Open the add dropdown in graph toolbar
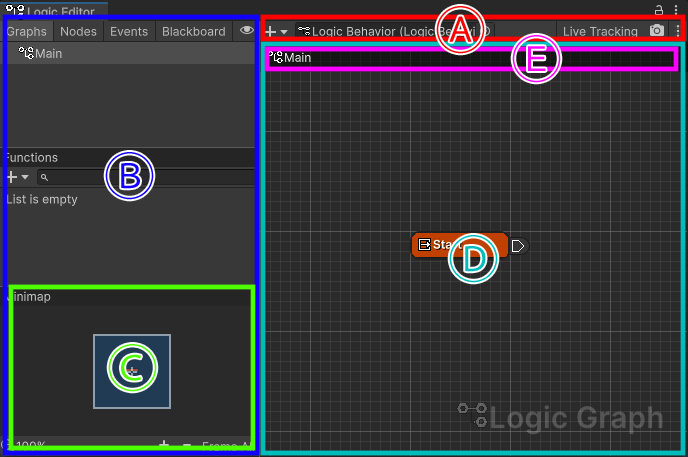The image size is (688, 457). pyautogui.click(x=277, y=31)
